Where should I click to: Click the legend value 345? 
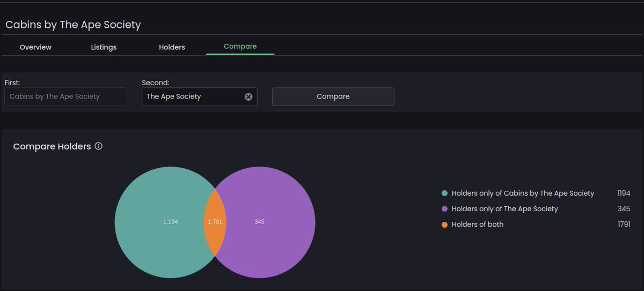click(624, 208)
